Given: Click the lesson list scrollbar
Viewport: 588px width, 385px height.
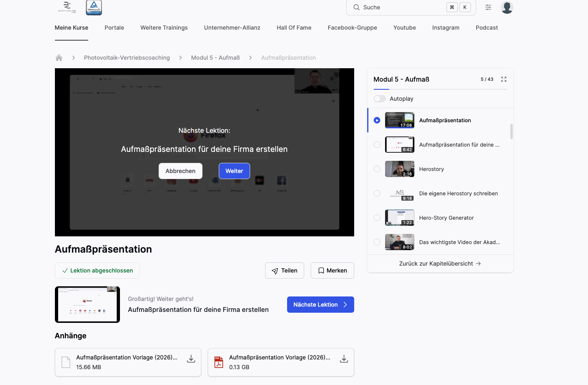Looking at the screenshot, I should tap(511, 132).
